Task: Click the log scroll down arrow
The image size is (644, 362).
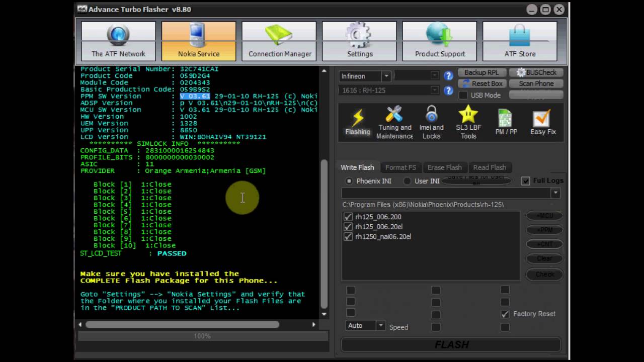Action: pyautogui.click(x=324, y=314)
